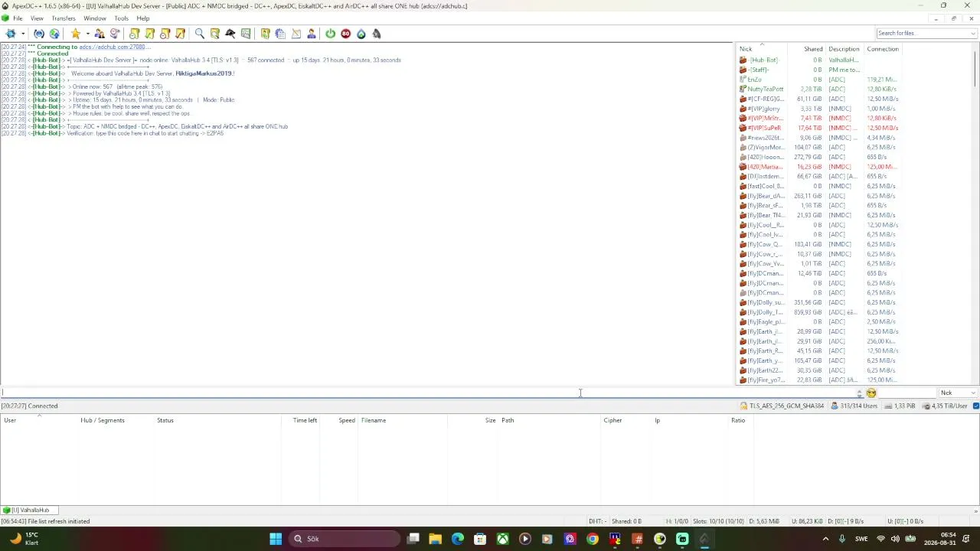980x551 pixels.
Task: Open the File menu
Action: 18,18
